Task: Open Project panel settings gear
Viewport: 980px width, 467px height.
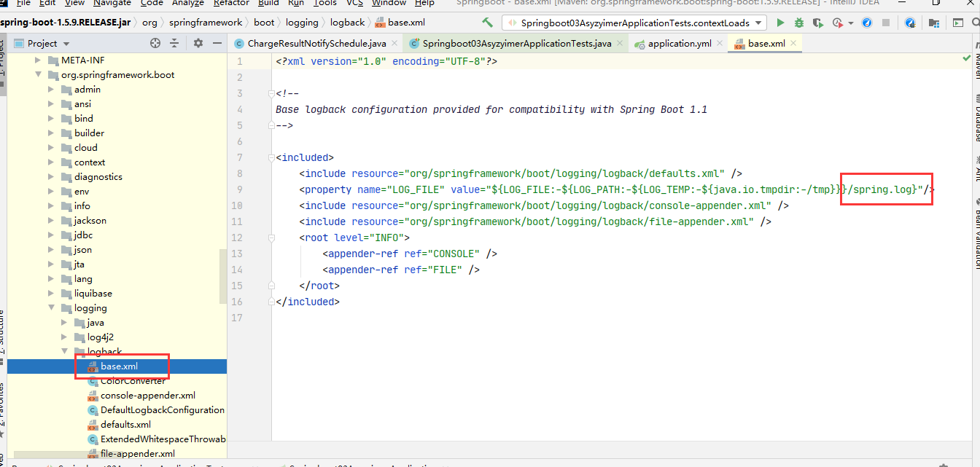Action: coord(198,44)
